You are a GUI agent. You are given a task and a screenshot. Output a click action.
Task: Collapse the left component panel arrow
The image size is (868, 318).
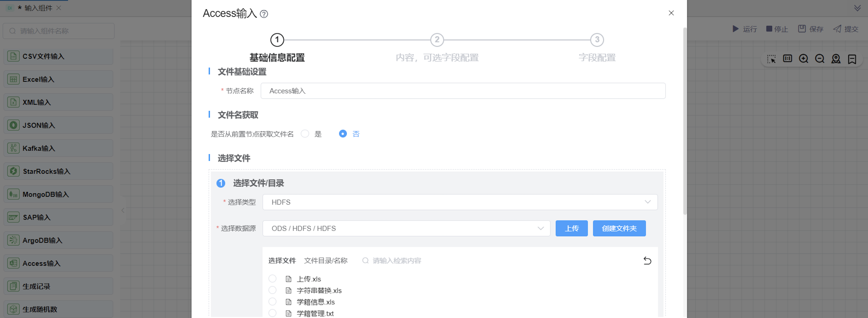coord(123,210)
